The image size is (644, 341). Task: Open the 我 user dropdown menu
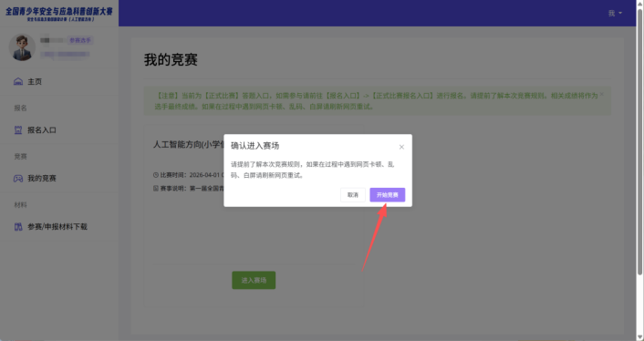[x=615, y=13]
